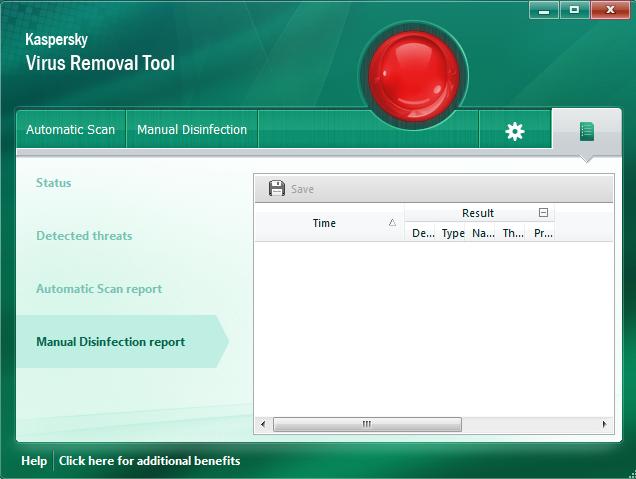Click the Type column header
The height and width of the screenshot is (479, 636).
point(450,233)
